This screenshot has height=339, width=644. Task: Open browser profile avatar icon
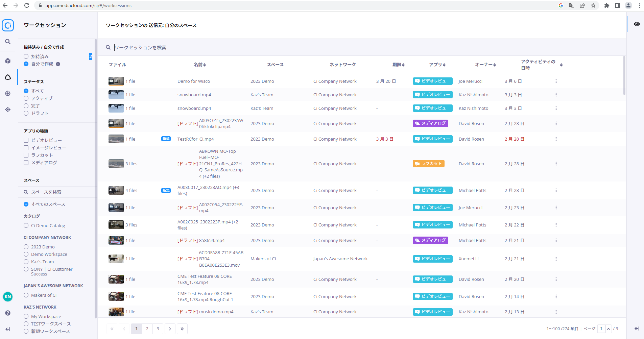pos(628,5)
